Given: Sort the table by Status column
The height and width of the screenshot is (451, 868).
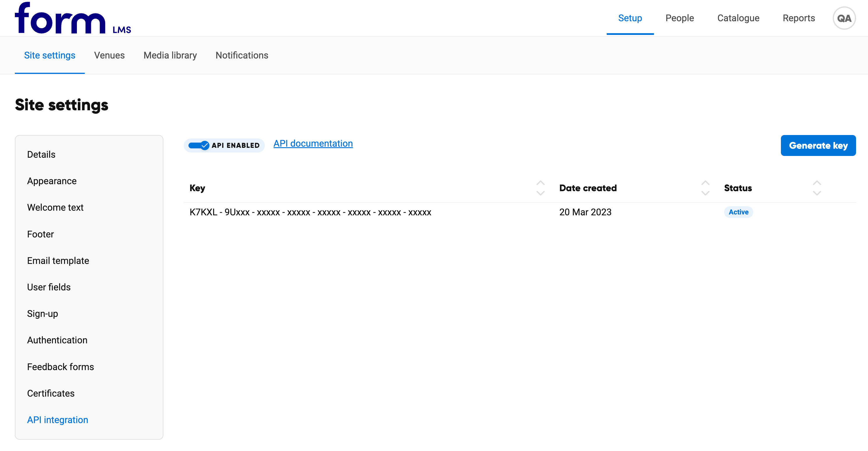Looking at the screenshot, I should click(817, 188).
